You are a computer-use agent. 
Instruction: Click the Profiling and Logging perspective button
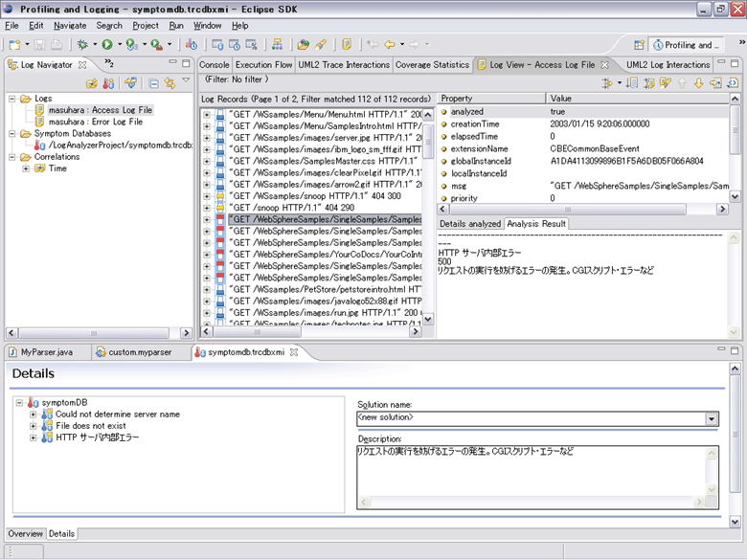click(688, 45)
